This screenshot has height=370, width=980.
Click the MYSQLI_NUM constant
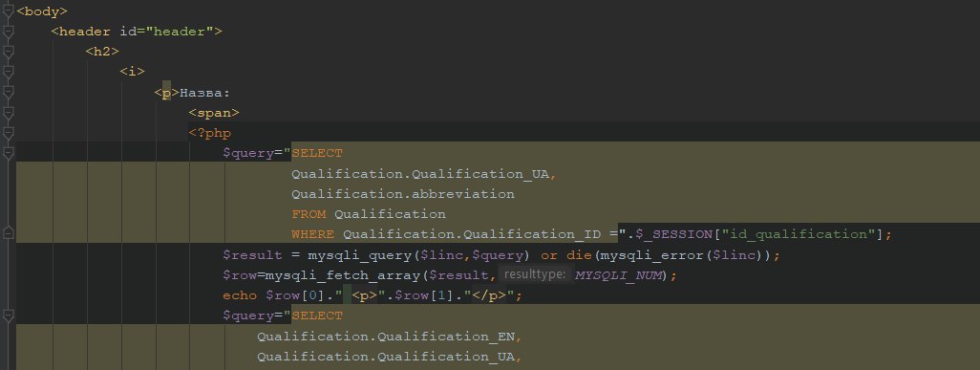(x=617, y=275)
